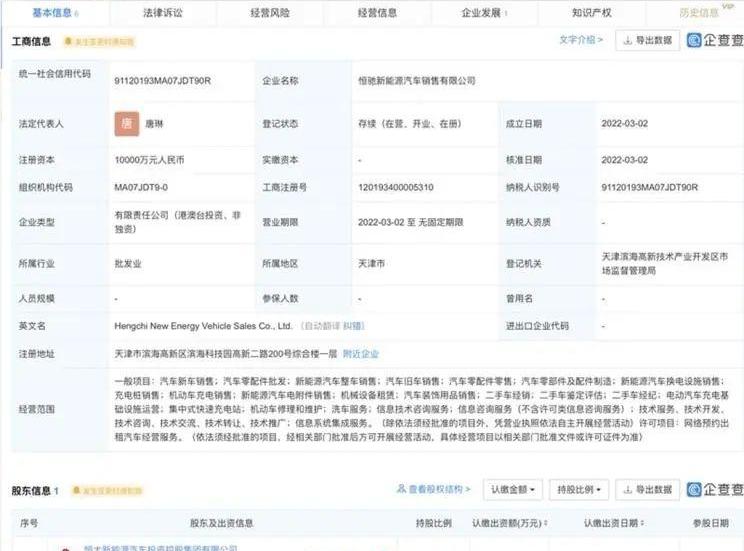Click the credit code 91120193MA07JDT90R
This screenshot has width=744, height=551.
click(162, 81)
